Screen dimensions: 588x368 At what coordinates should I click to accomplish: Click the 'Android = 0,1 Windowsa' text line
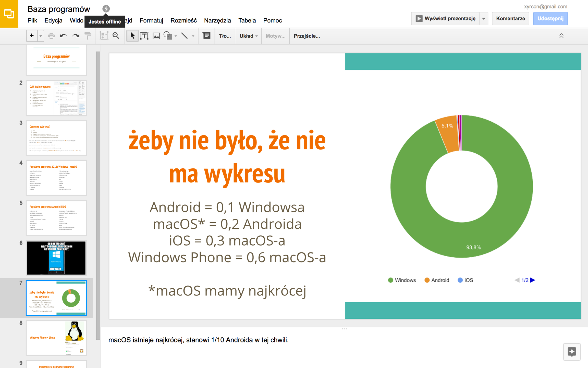pos(227,207)
